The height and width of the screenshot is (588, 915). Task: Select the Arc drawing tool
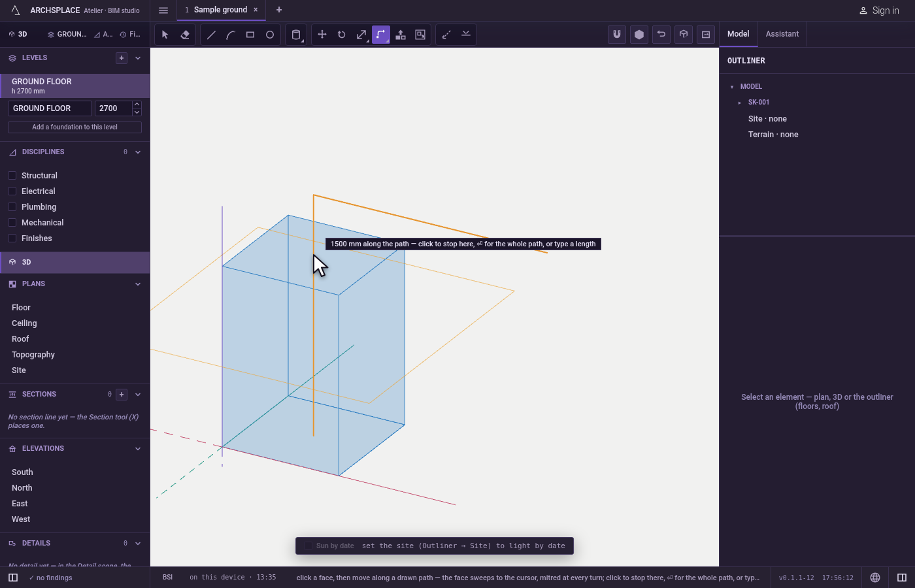tap(231, 35)
